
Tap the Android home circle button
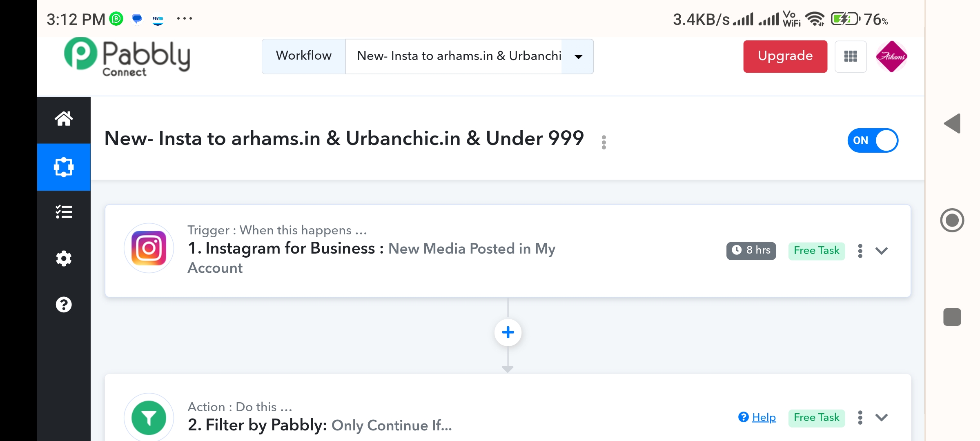click(952, 220)
